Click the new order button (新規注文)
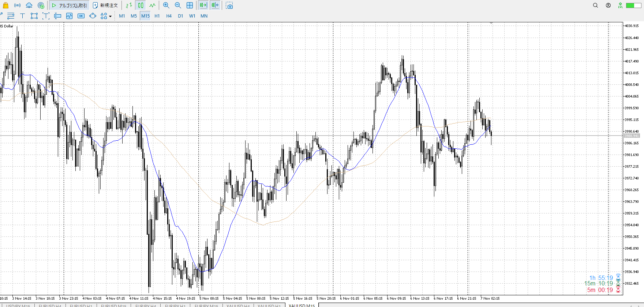The image size is (644, 307). click(105, 5)
